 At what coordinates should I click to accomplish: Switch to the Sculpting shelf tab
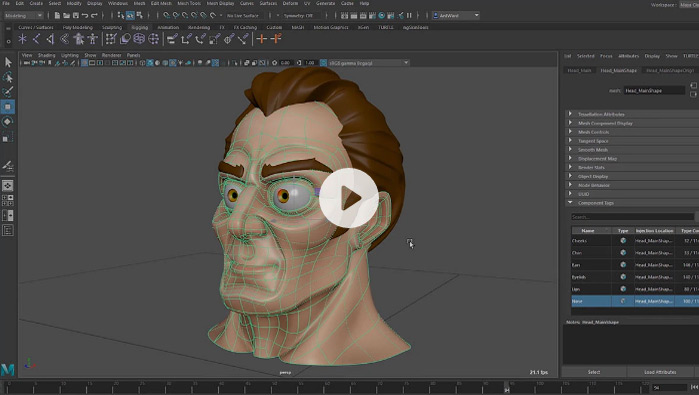tap(112, 27)
